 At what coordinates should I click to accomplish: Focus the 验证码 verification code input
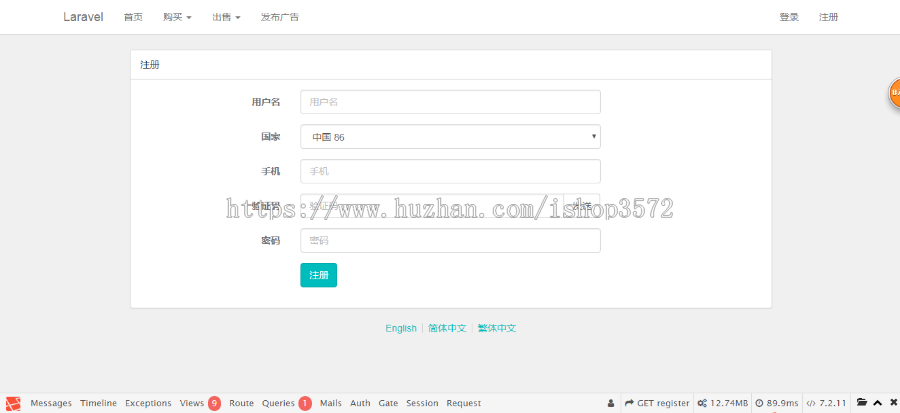click(432, 206)
